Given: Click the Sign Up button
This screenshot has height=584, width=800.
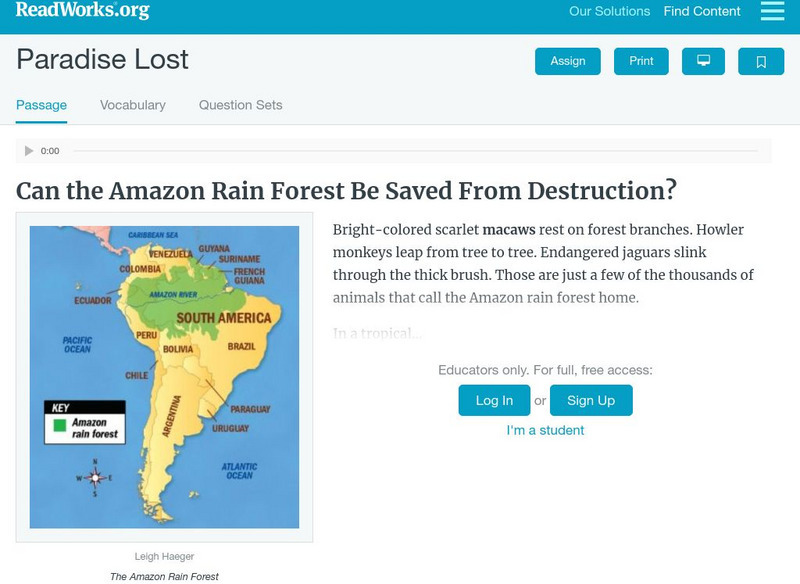Looking at the screenshot, I should click(x=591, y=400).
